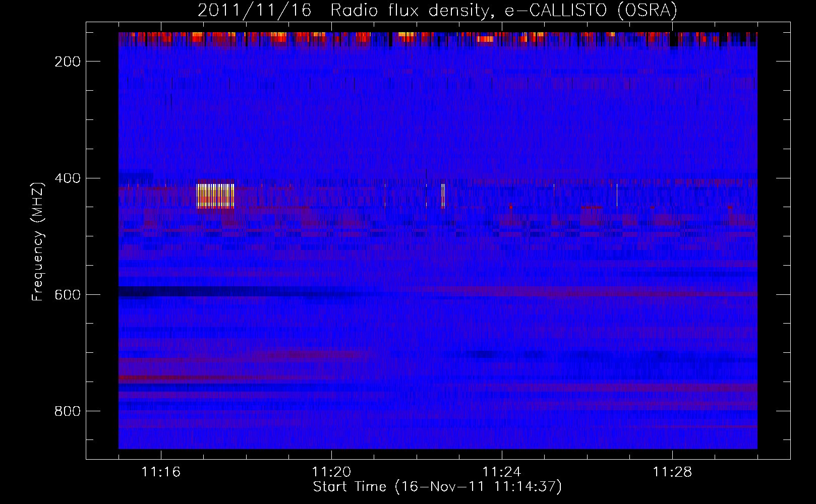
Task: Select the 'Frequency (MHZ)' axis label
Action: tap(38, 241)
